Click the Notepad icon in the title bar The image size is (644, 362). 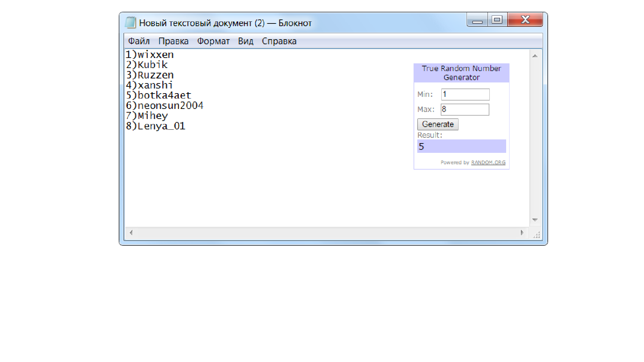click(130, 22)
